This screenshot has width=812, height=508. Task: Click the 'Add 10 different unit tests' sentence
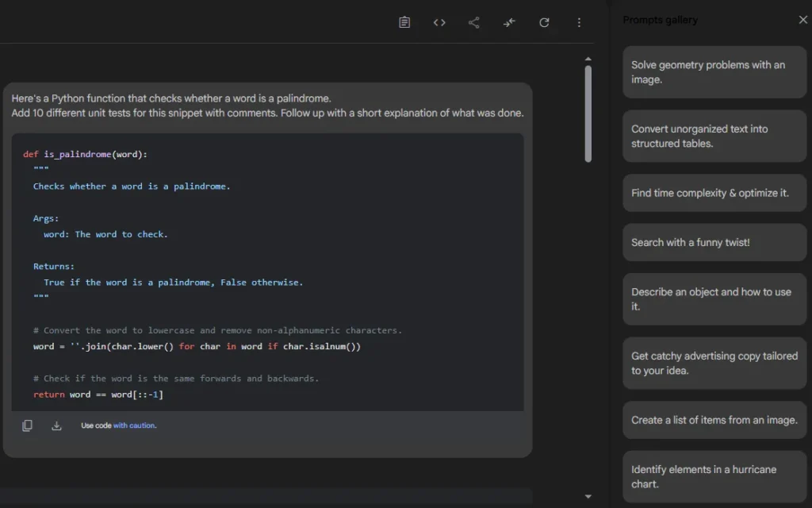click(x=144, y=113)
